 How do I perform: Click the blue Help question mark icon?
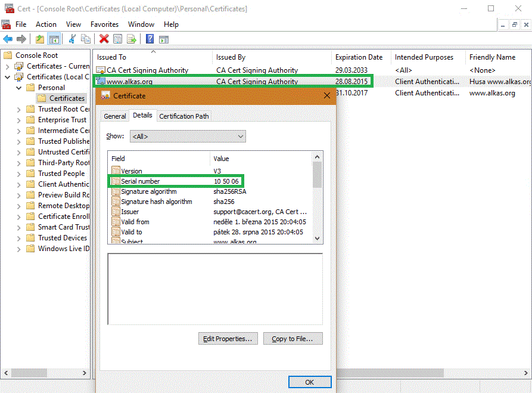(150, 39)
